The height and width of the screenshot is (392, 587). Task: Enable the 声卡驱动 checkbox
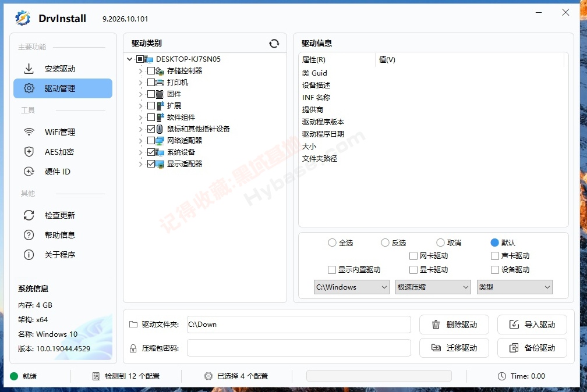point(495,256)
